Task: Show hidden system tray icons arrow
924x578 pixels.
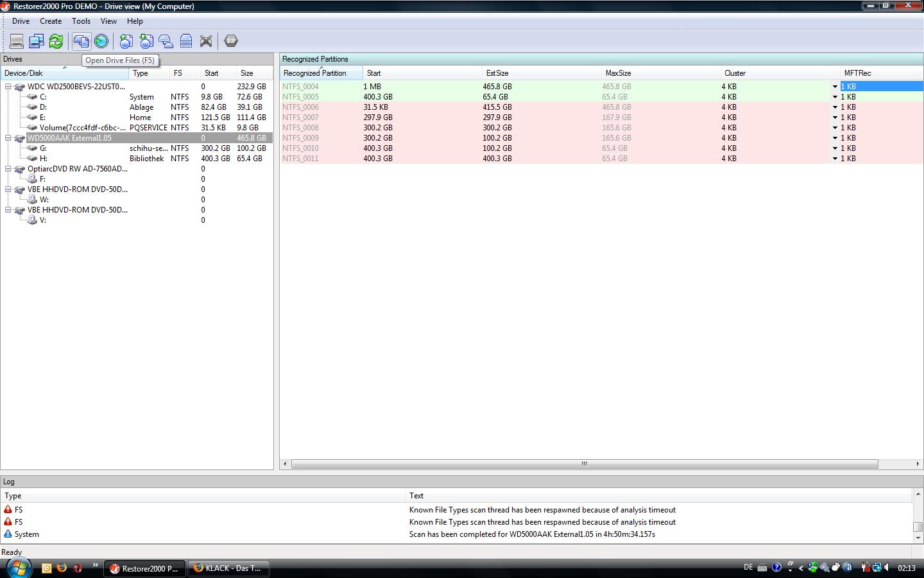Action: 801,568
